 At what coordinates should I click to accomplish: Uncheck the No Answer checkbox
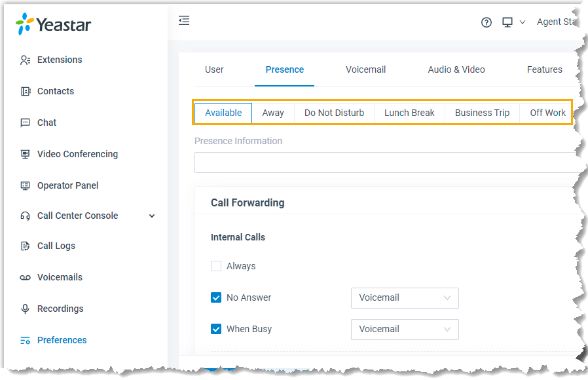coord(216,297)
